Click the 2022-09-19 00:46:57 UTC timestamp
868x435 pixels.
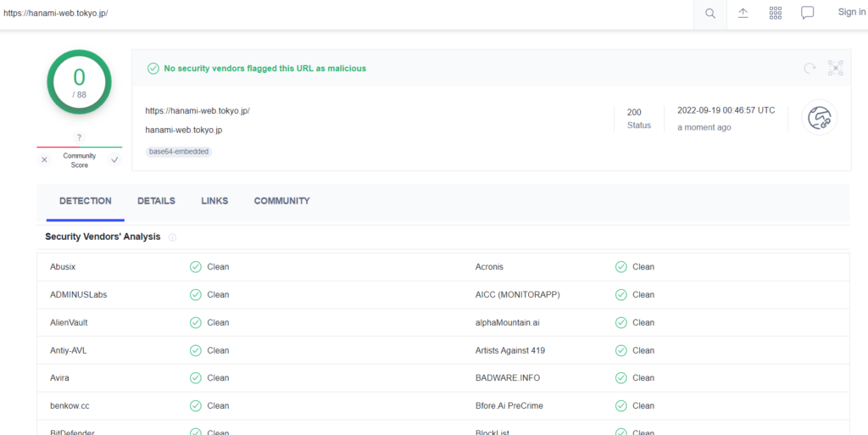pos(726,110)
